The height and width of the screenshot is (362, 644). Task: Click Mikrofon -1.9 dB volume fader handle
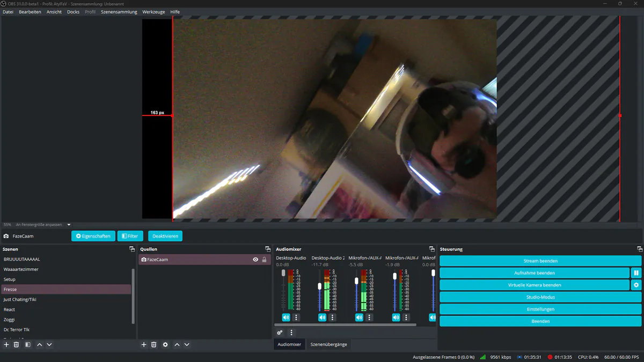(394, 276)
